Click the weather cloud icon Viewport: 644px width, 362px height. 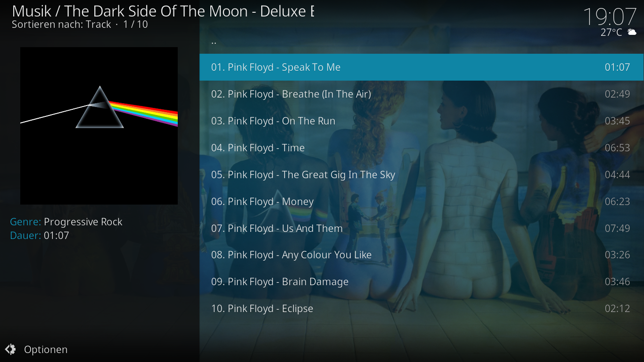coord(631,32)
